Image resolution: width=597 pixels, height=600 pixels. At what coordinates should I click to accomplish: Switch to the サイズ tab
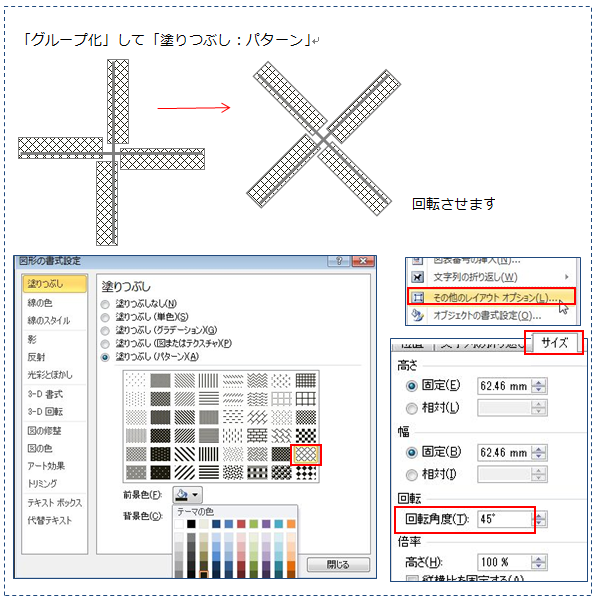[x=555, y=342]
